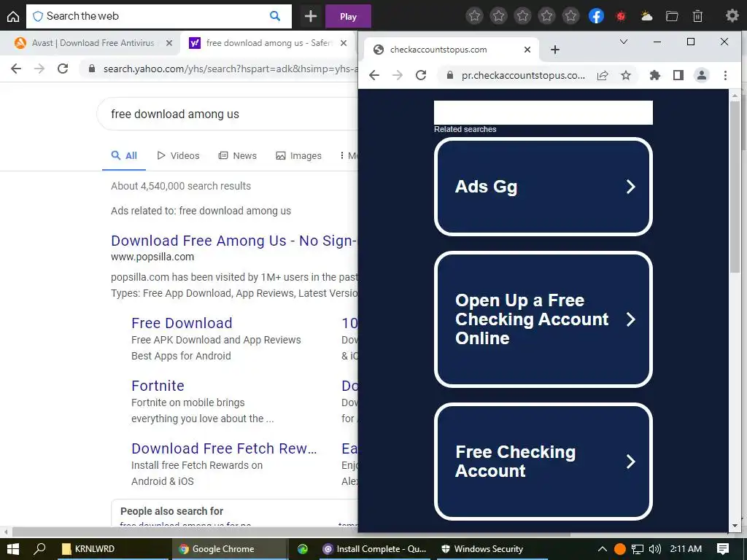Click the popup page vertical scrollbar
This screenshot has width=747, height=560.
735,187
